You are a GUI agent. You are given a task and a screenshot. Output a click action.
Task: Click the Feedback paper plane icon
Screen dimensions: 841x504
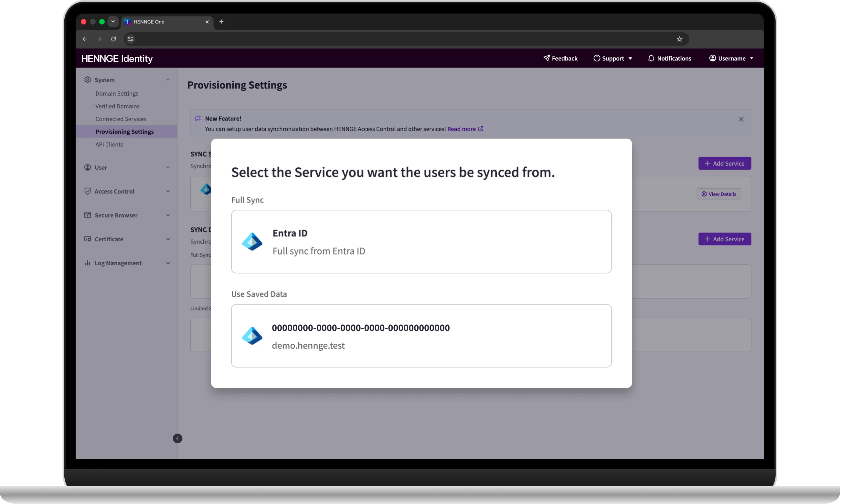[547, 58]
